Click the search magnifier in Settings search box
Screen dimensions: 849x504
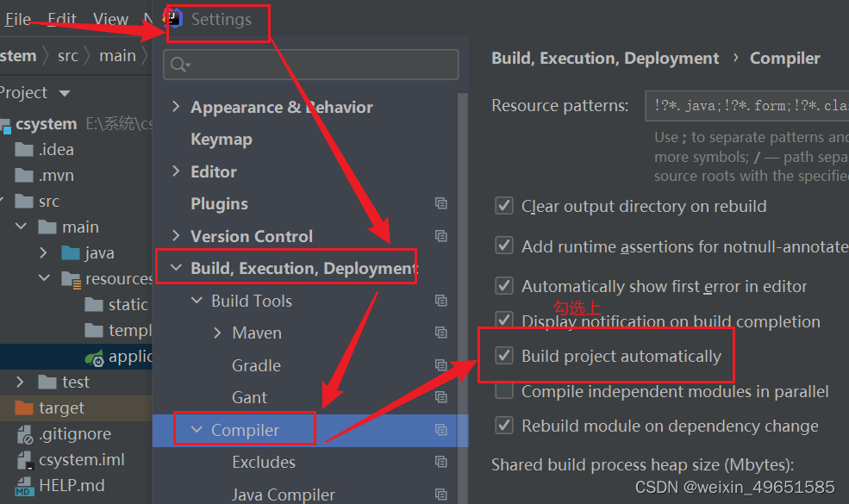click(x=178, y=64)
